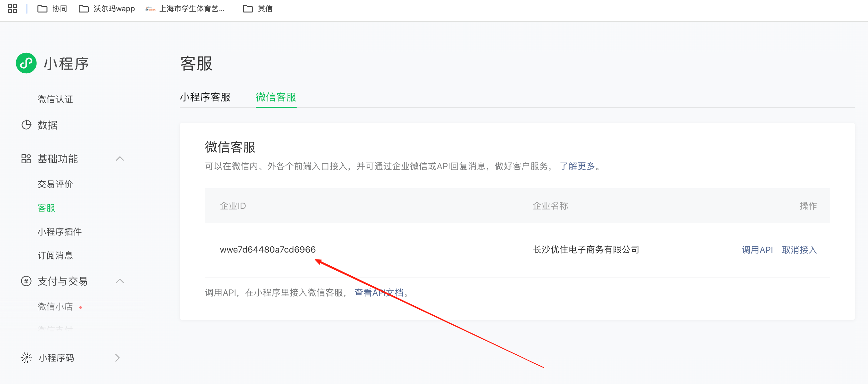Open 订阅消息 in the sidebar
868x384 pixels.
(55, 255)
